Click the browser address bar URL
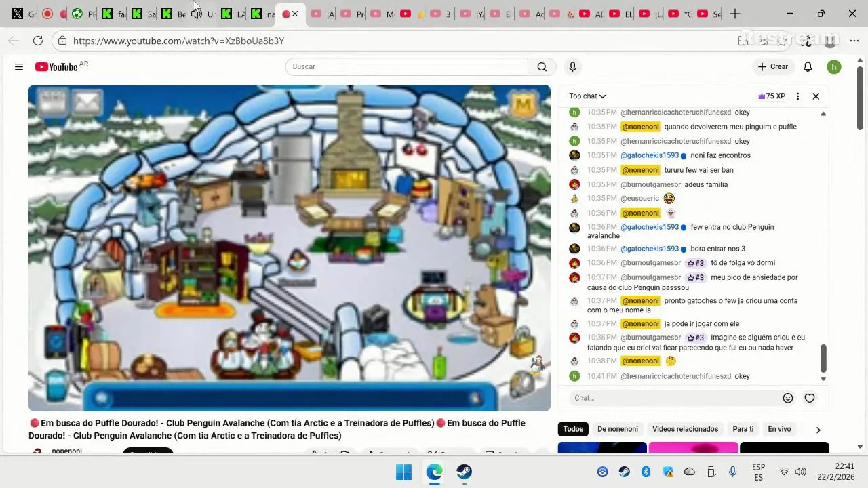Viewport: 868px width, 488px height. (x=178, y=41)
